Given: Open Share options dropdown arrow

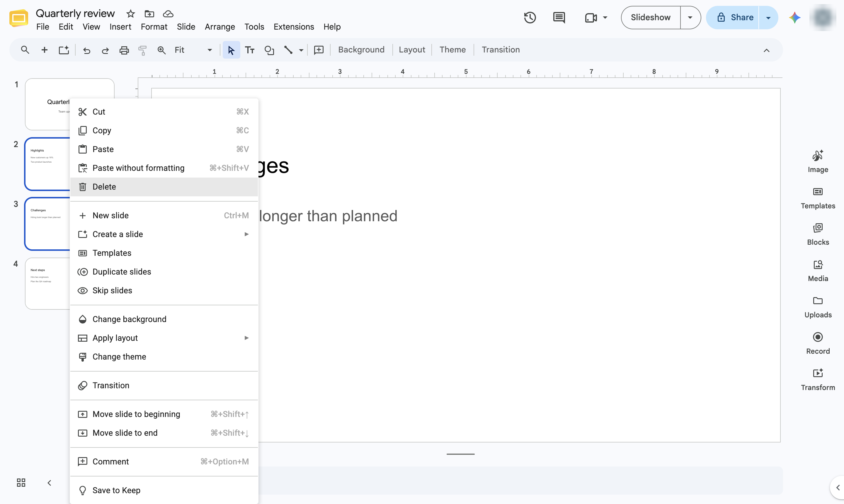Looking at the screenshot, I should coord(768,17).
